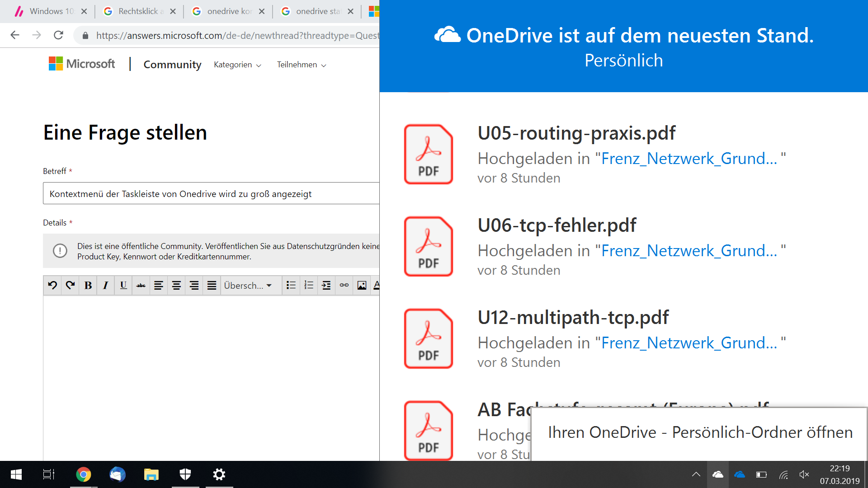Toggle underline formatting in editor
Screen dimensions: 868x488
(x=123, y=286)
